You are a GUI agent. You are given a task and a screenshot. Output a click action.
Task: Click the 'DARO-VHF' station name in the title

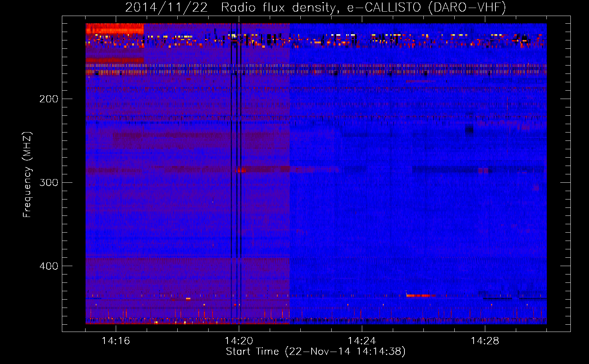coord(467,7)
